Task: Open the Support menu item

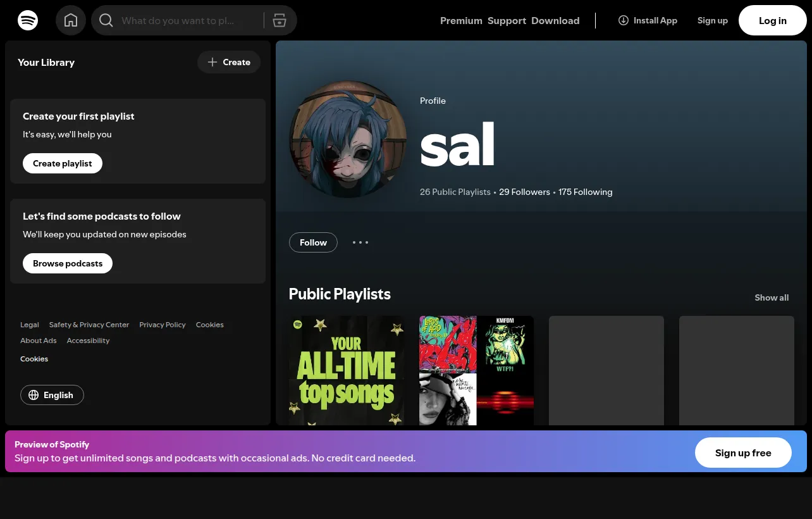Action: click(507, 20)
